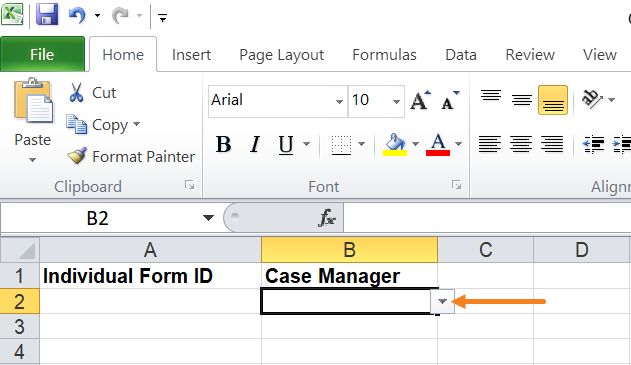Open the Clipboard dialog launcher
Image resolution: width=631 pixels, height=365 pixels.
190,185
